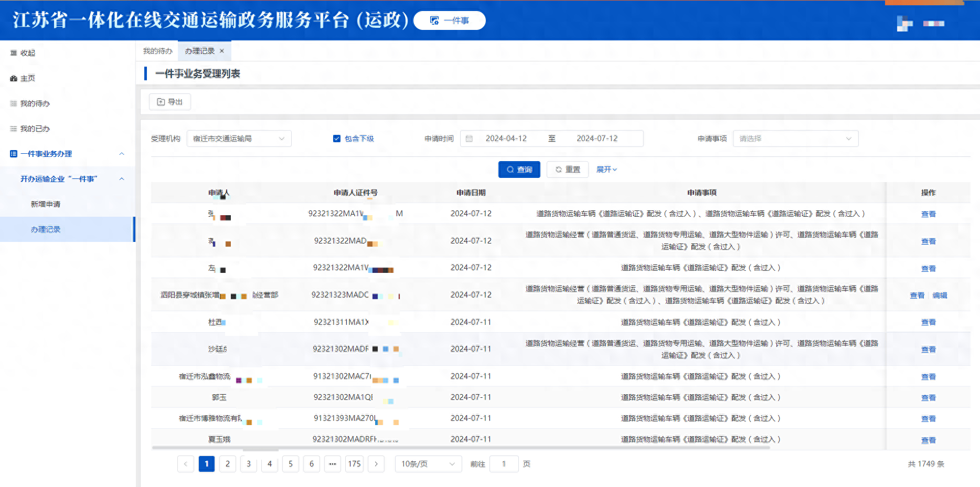Open 我的已办 via its sidebar icon
Viewport: 980px width, 487px height.
coord(14,128)
